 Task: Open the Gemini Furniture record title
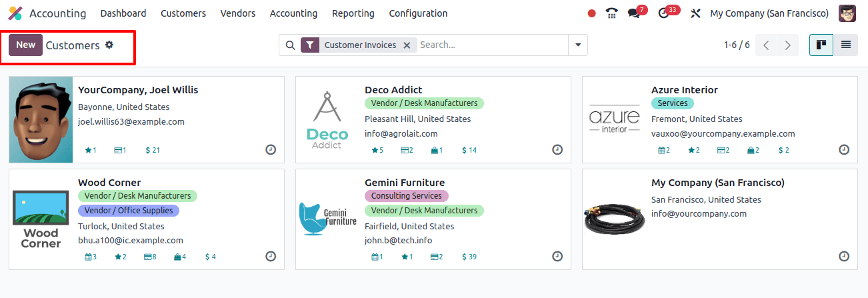pos(405,183)
